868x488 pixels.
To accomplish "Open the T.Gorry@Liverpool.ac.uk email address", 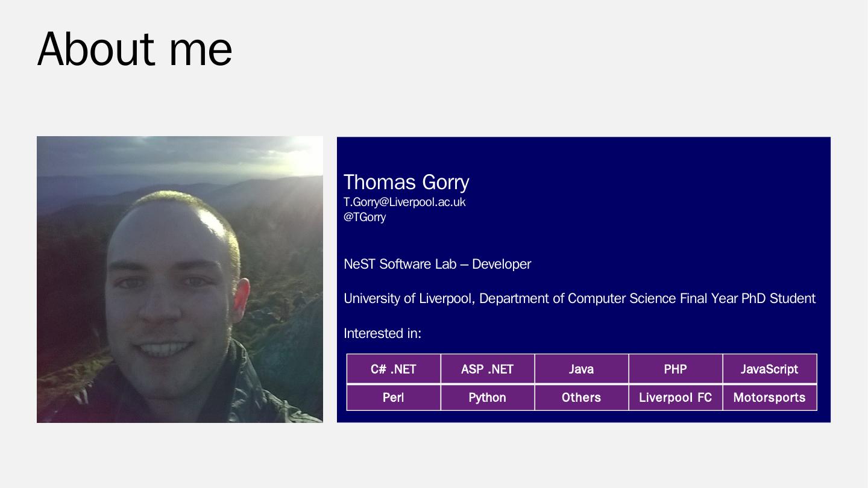I will (x=404, y=202).
